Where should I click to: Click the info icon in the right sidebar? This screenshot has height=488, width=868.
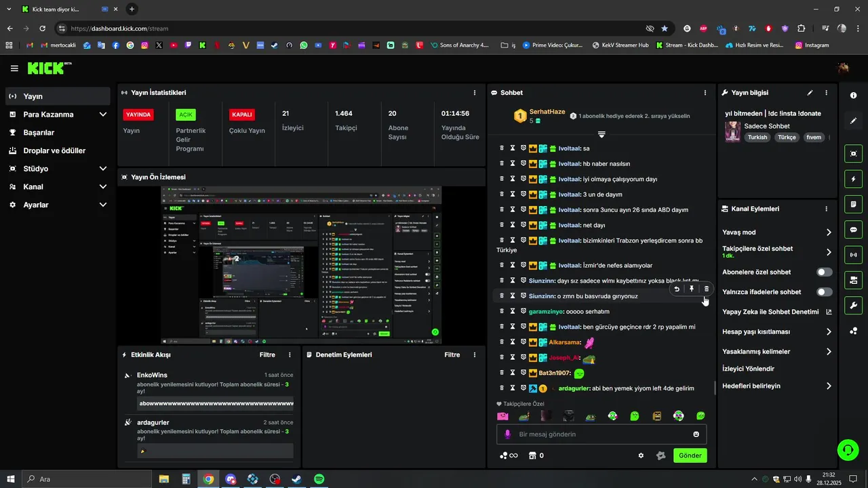pos(854,96)
